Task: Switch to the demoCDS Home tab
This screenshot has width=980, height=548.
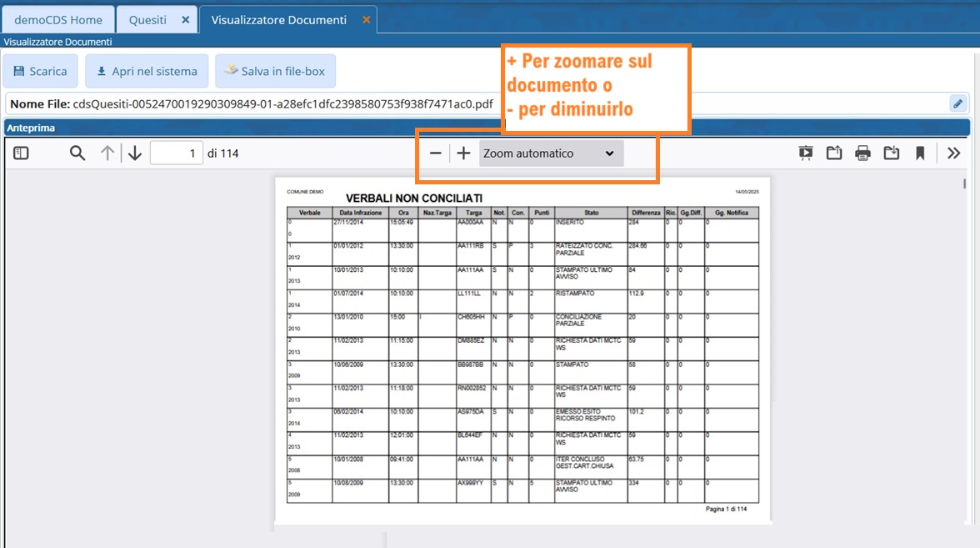Action: 58,20
